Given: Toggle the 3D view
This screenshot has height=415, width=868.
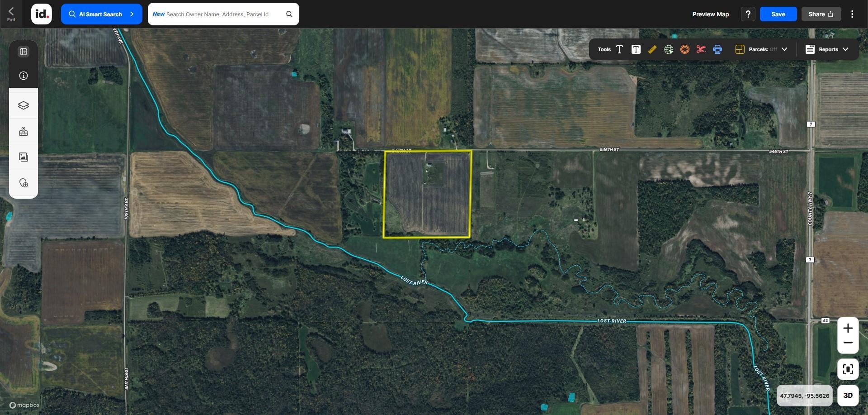Looking at the screenshot, I should 848,396.
